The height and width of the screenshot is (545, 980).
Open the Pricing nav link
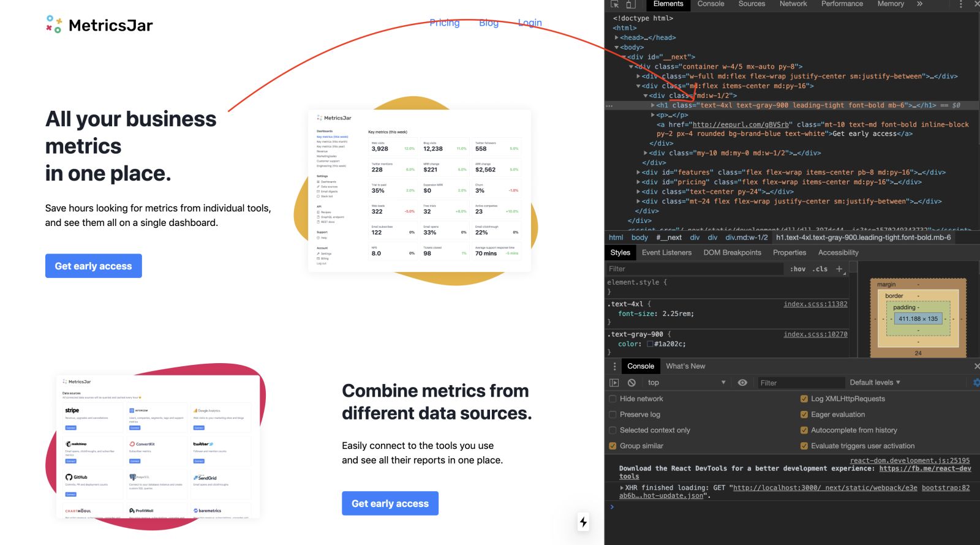coord(445,23)
